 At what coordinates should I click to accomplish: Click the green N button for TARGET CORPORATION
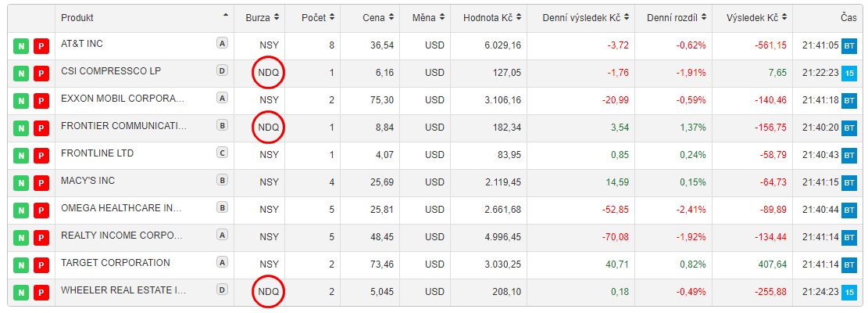coord(20,265)
